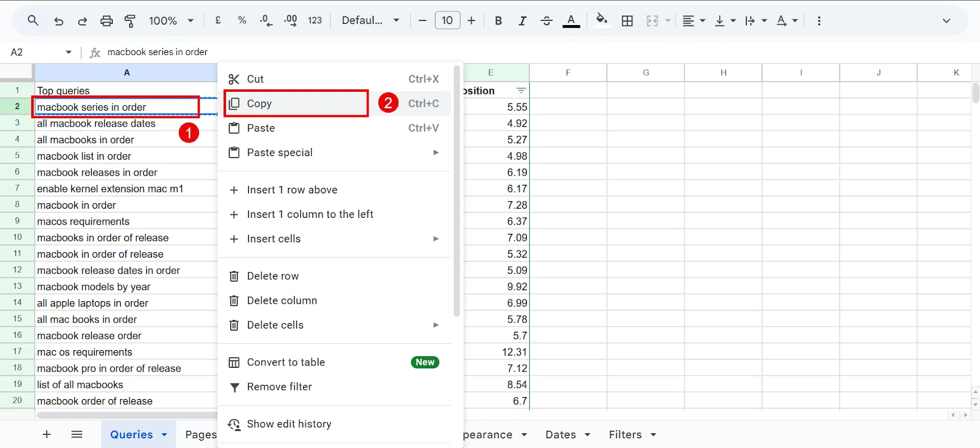Open Delete cells submenu

334,325
